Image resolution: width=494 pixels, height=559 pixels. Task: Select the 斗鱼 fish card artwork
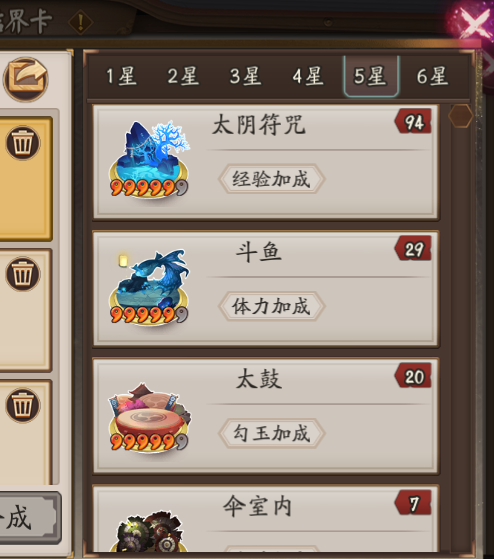pyautogui.click(x=149, y=286)
